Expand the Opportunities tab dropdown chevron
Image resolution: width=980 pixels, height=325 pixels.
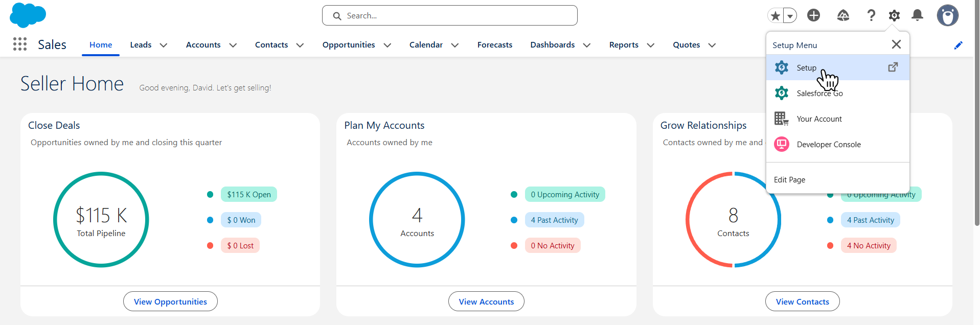388,45
